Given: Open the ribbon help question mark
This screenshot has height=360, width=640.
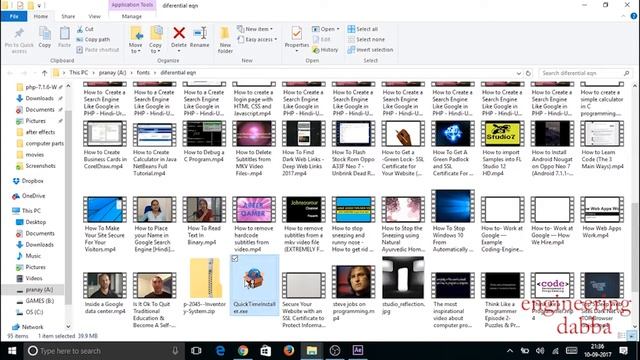Looking at the screenshot, I should pos(634,16).
